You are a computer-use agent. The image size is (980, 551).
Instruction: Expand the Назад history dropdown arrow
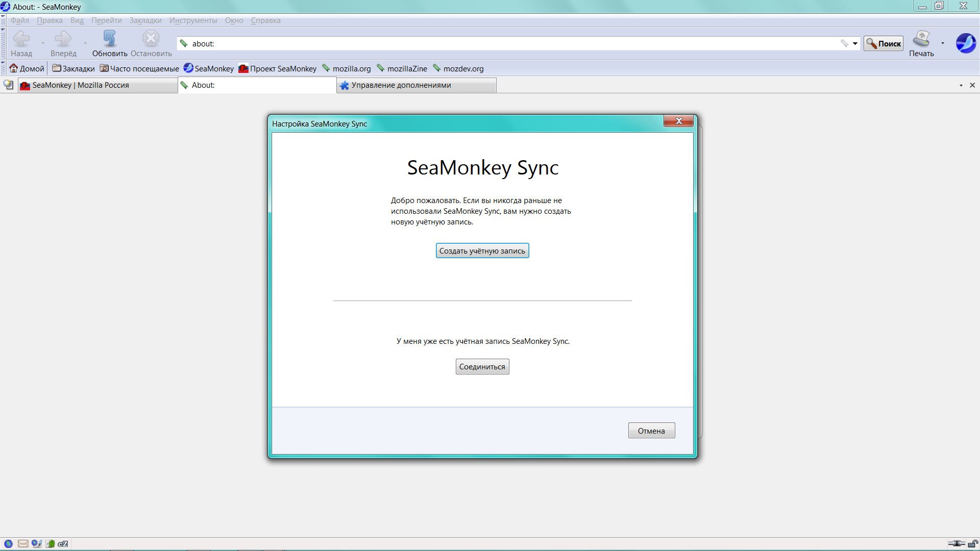tap(42, 43)
